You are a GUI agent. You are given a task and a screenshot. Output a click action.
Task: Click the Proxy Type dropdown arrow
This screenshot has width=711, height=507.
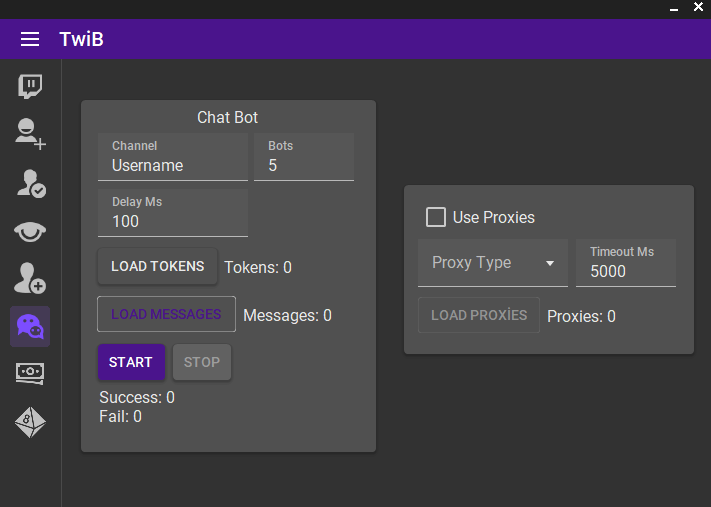pos(550,263)
